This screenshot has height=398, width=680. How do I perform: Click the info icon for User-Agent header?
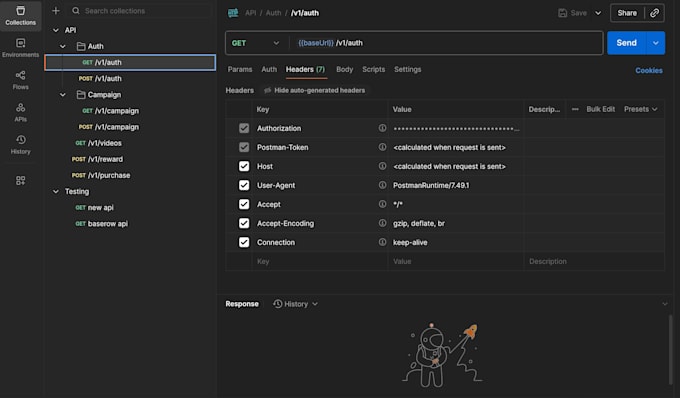382,185
